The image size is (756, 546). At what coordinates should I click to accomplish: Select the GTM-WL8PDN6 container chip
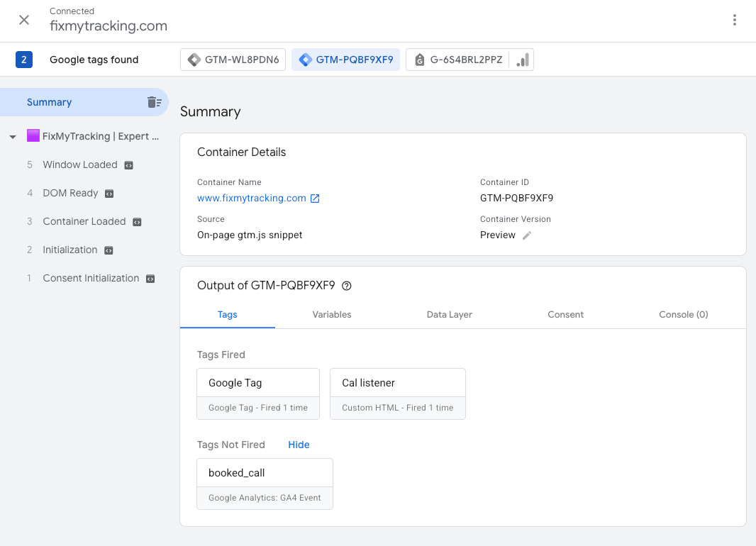click(x=233, y=60)
